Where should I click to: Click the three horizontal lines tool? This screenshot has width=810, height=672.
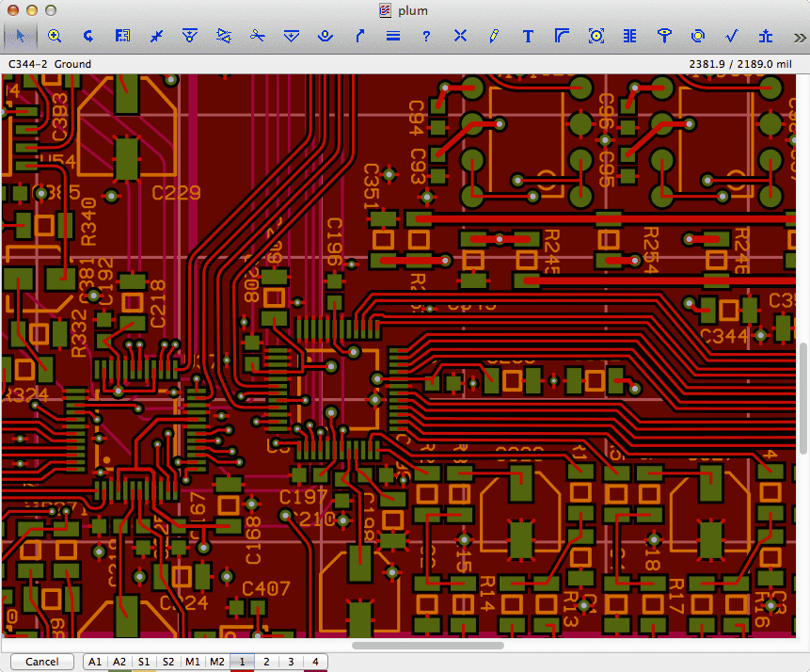click(x=393, y=36)
